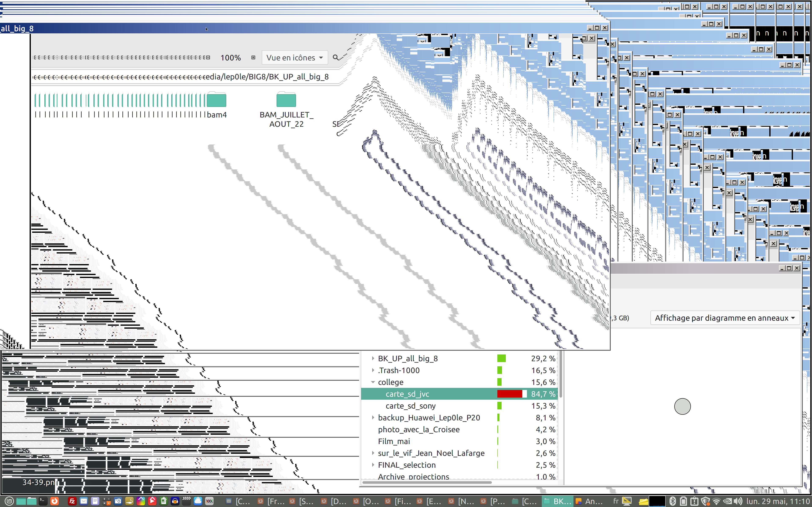Launch FileZilla from the panel

[x=72, y=501]
